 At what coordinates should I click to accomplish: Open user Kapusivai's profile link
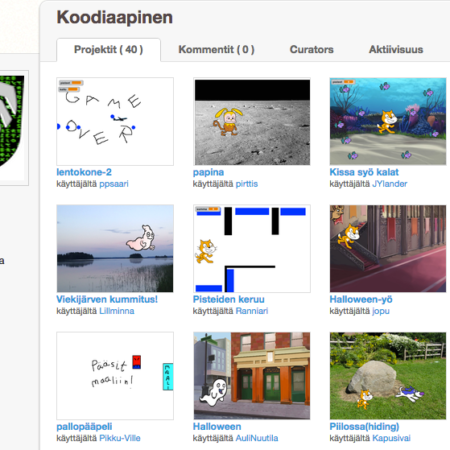391,438
